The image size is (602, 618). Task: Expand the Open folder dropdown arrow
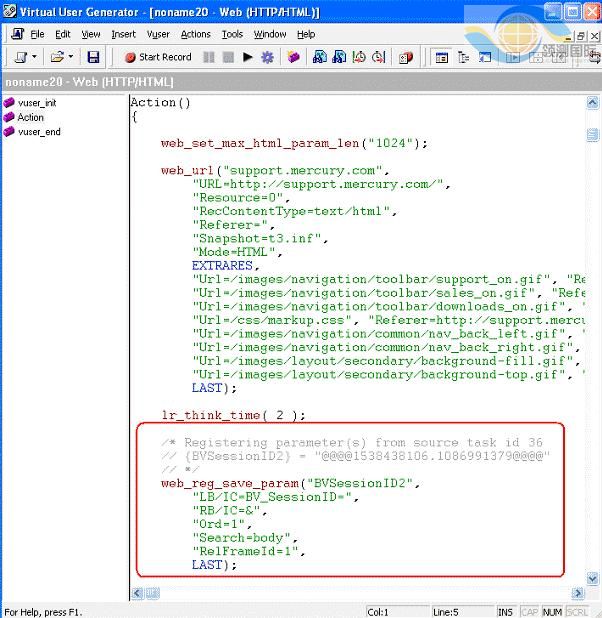[71, 57]
